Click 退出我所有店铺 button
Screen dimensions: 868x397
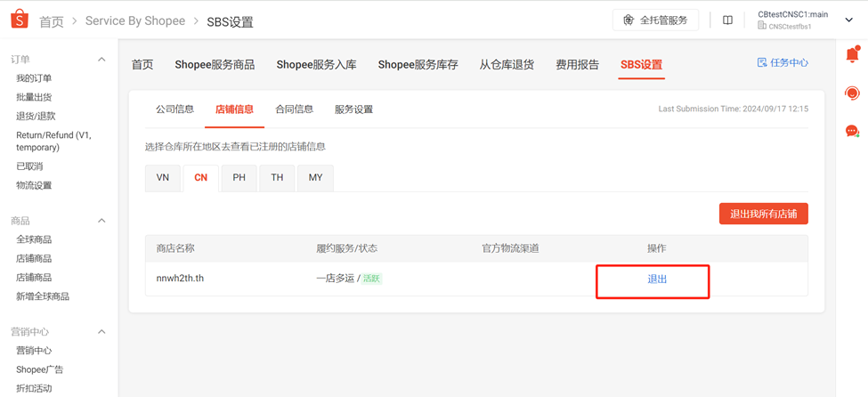pyautogui.click(x=763, y=214)
